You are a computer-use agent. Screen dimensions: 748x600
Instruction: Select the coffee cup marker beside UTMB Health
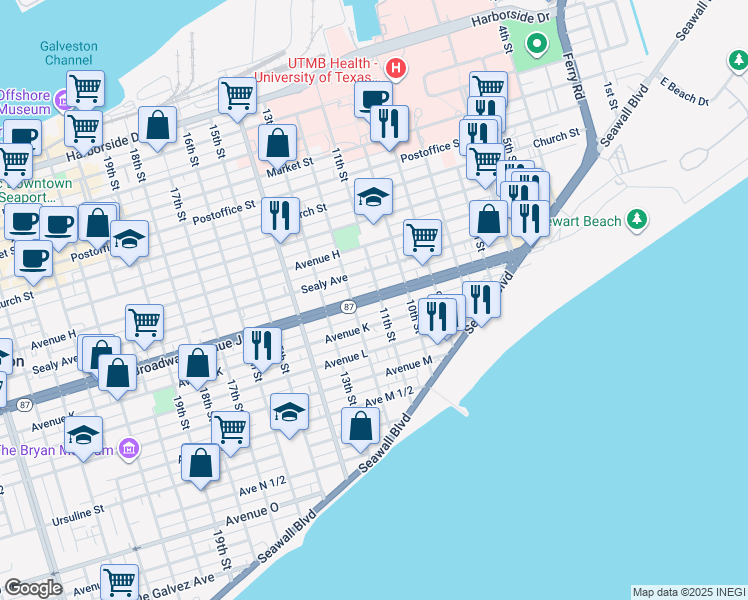pyautogui.click(x=374, y=98)
